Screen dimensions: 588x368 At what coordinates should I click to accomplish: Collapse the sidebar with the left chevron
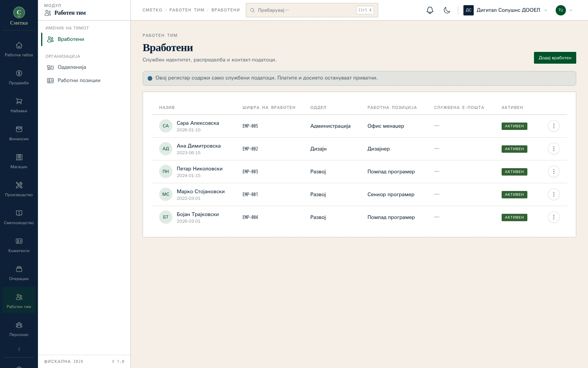click(19, 349)
